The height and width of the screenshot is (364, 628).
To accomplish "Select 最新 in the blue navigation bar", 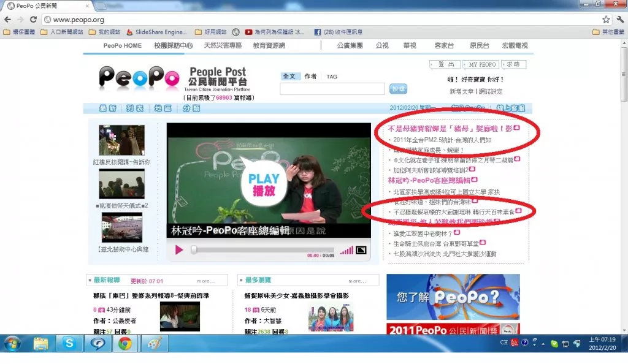I will tap(107, 108).
